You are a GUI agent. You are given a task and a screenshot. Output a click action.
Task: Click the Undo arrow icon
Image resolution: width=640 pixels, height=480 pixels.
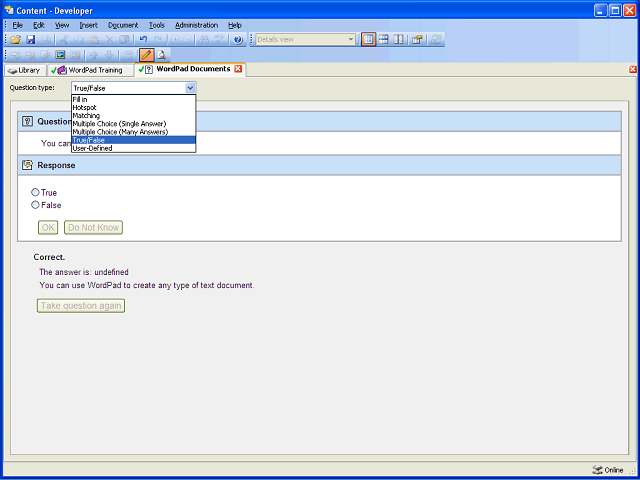pyautogui.click(x=143, y=40)
